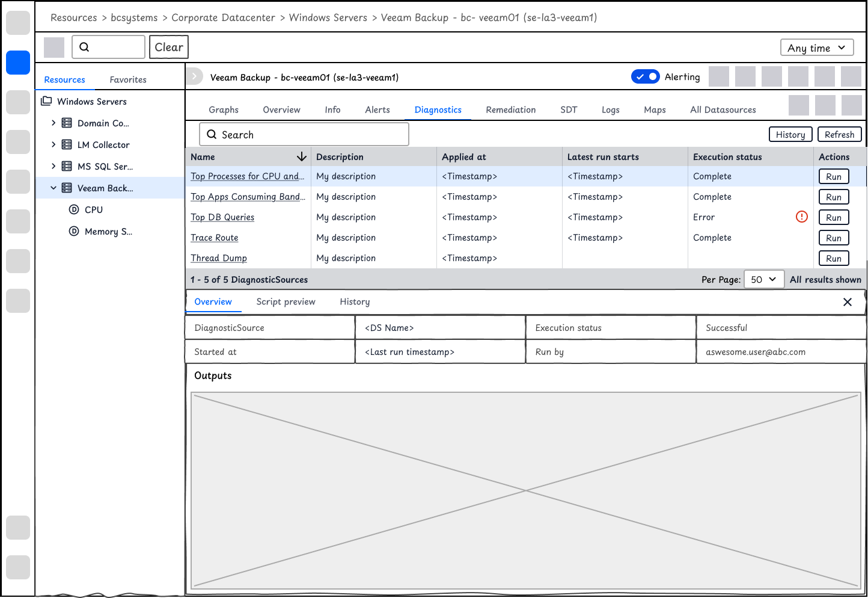
Task: Open the Per Page 50 dropdown
Action: point(764,279)
